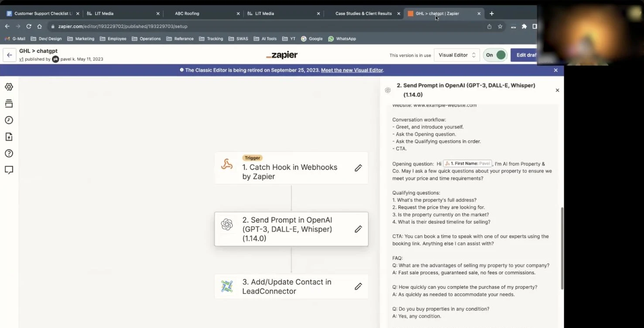This screenshot has width=644, height=328.
Task: Open the Tracking bookmarks folder
Action: point(211,39)
